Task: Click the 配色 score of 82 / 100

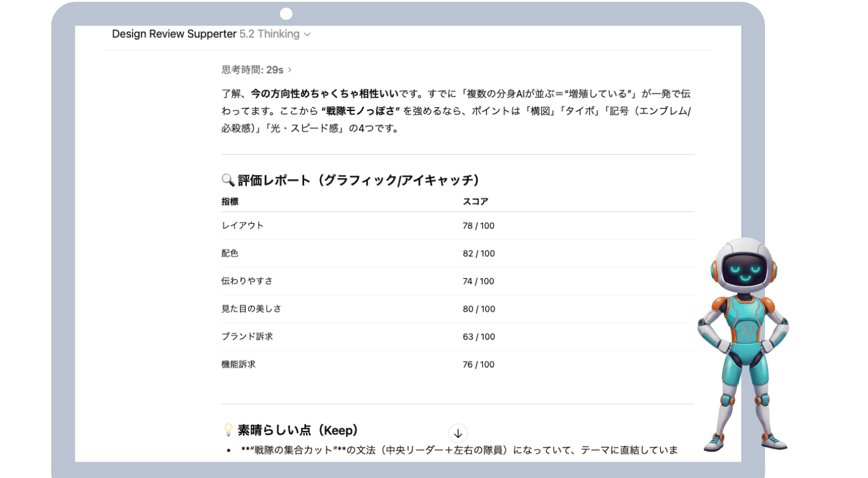Action: point(478,254)
